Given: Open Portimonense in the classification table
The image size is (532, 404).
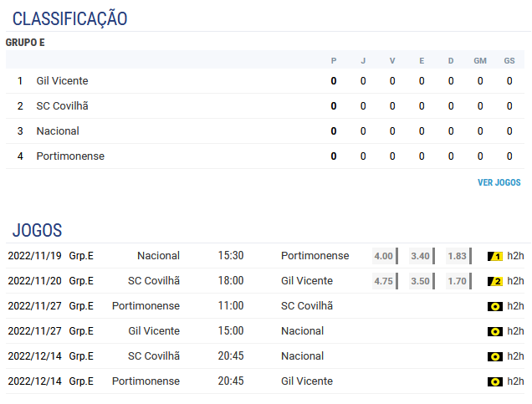Looking at the screenshot, I should 70,156.
